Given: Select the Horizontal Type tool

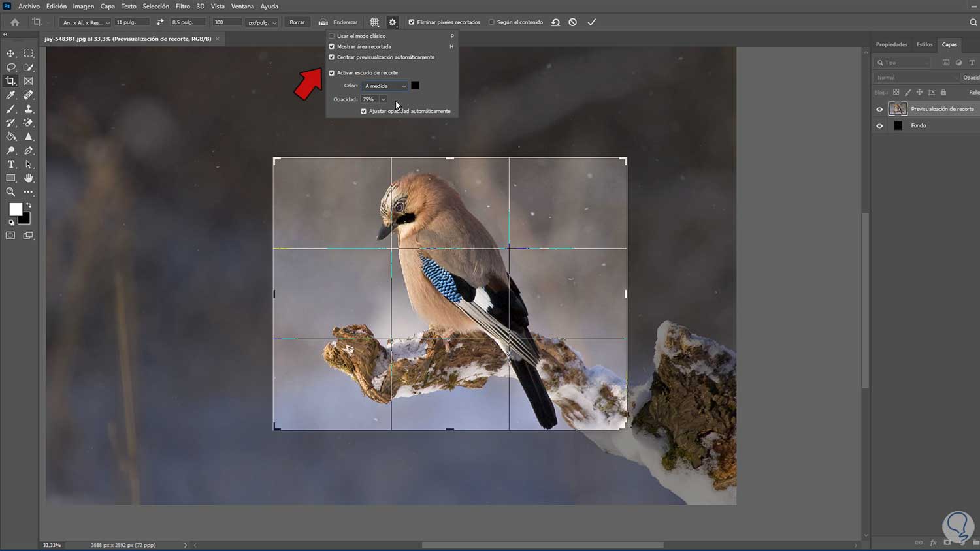Looking at the screenshot, I should point(10,165).
